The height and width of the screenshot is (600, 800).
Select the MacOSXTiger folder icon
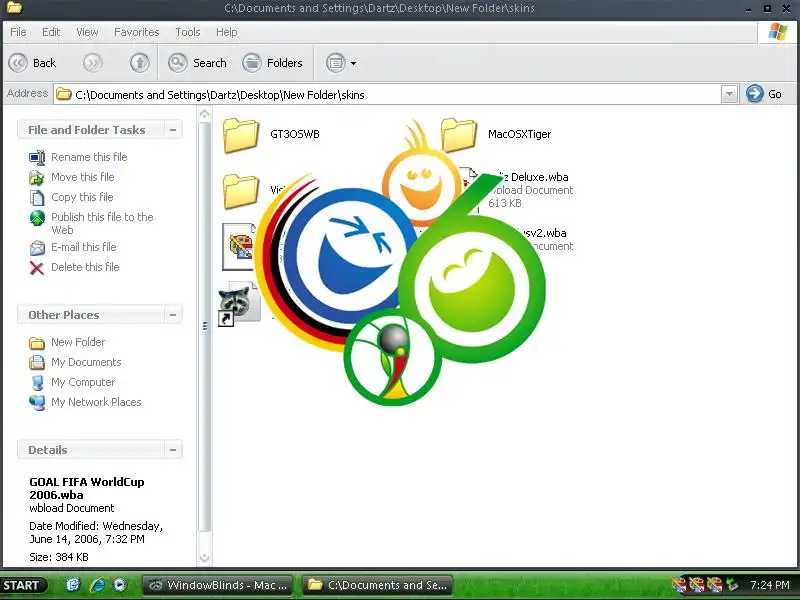[459, 135]
